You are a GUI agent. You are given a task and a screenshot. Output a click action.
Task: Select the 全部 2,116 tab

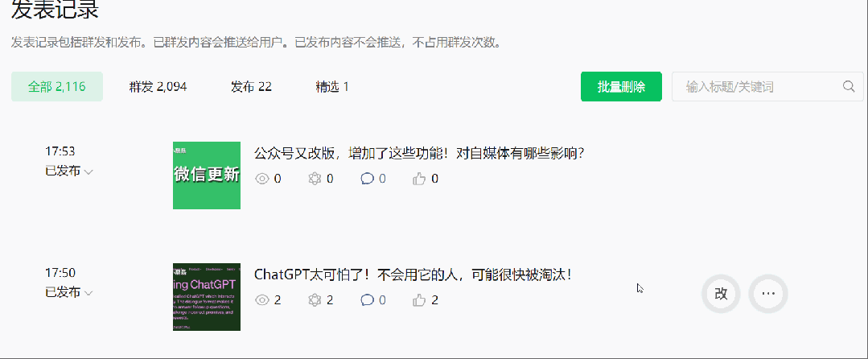pyautogui.click(x=57, y=87)
